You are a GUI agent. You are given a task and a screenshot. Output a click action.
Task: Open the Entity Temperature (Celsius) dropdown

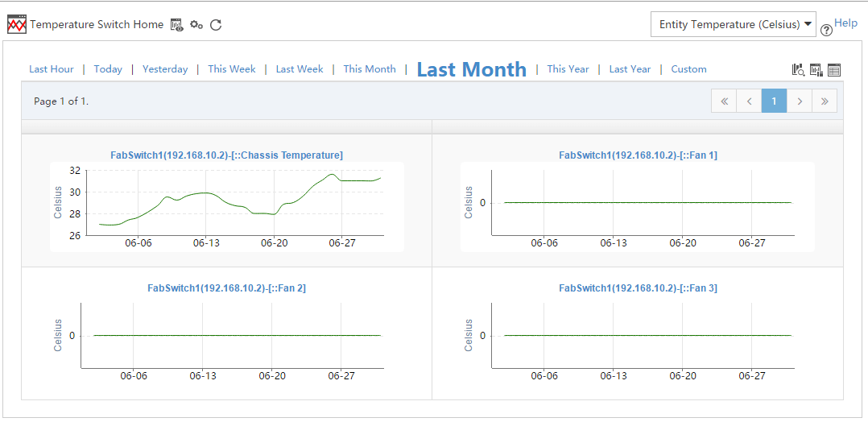[734, 24]
